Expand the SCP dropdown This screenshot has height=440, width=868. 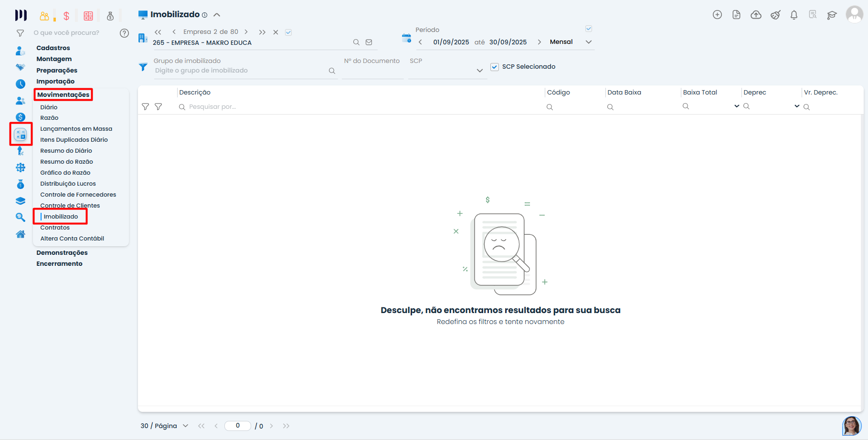click(x=479, y=71)
